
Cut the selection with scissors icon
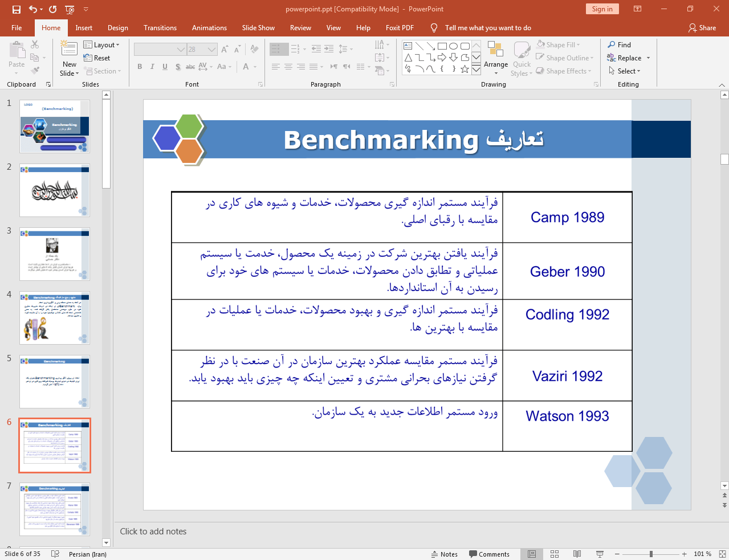[35, 44]
